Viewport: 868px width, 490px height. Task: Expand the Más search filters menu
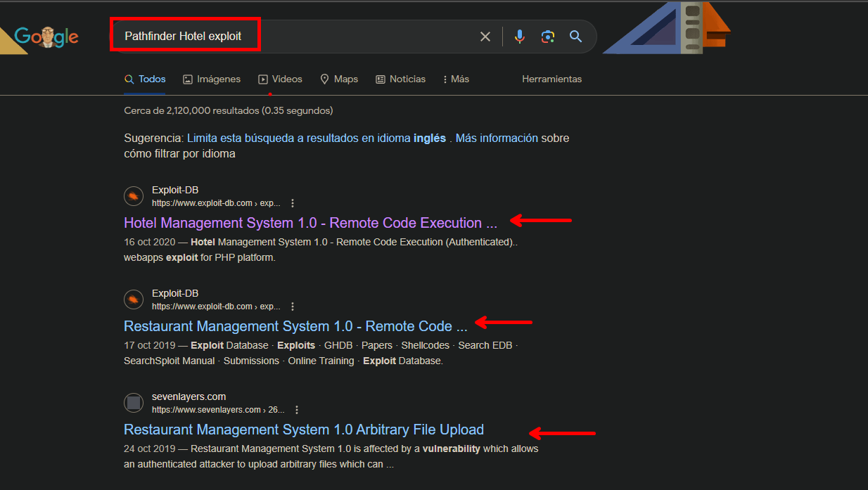click(456, 79)
